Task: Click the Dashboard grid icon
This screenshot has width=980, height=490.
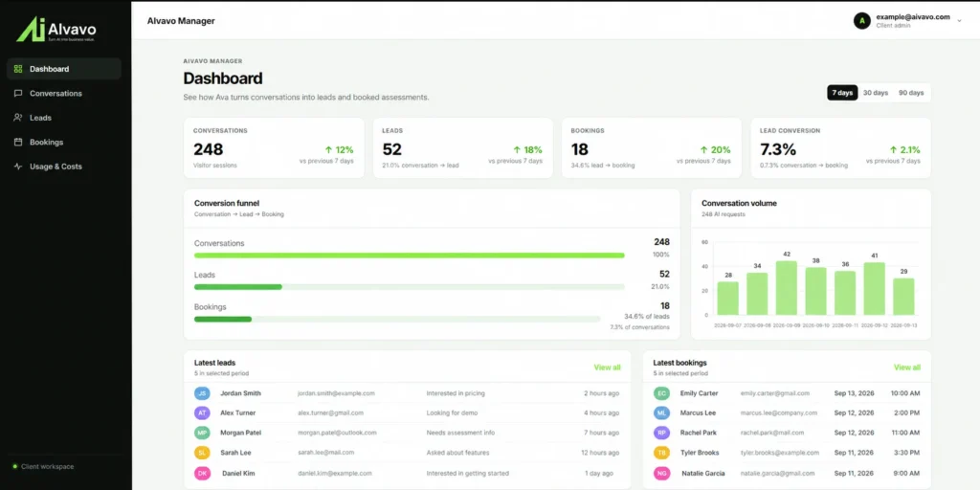Action: click(18, 69)
